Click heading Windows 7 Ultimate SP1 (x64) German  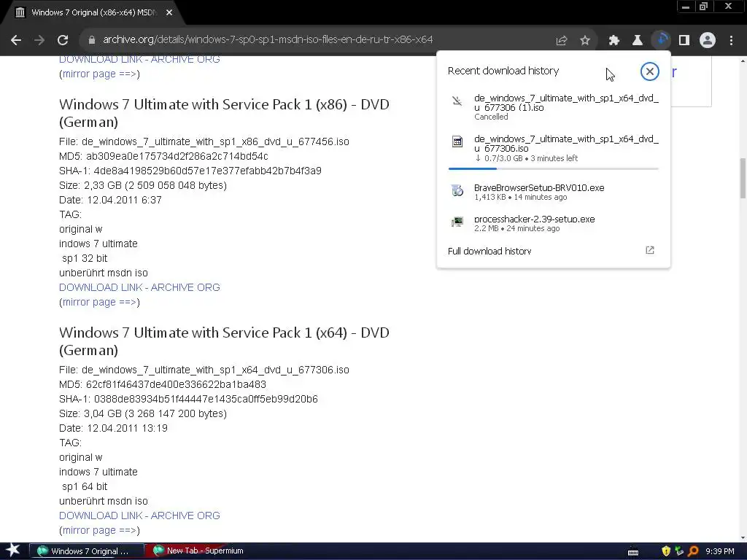coord(224,341)
